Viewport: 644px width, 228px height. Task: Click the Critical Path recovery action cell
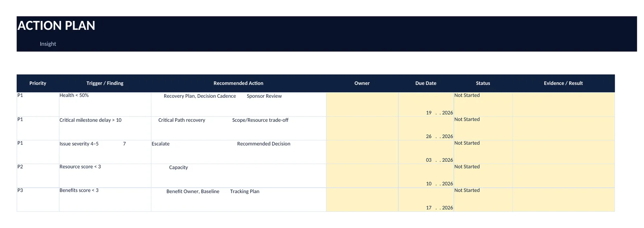[x=239, y=129]
